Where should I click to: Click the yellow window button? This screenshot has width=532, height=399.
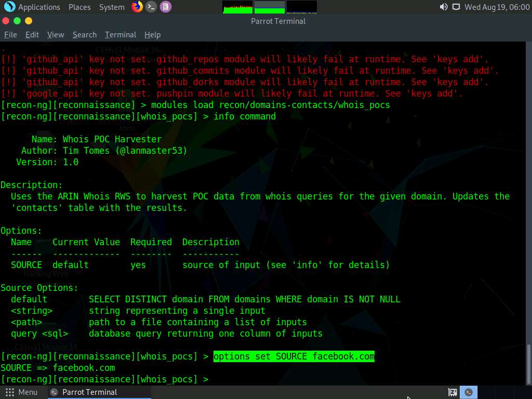tap(29, 21)
